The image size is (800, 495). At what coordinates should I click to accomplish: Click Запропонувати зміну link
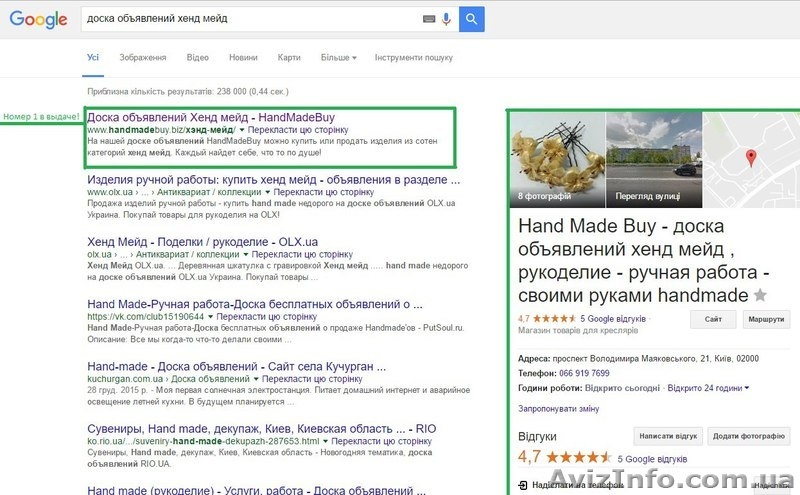pyautogui.click(x=558, y=409)
